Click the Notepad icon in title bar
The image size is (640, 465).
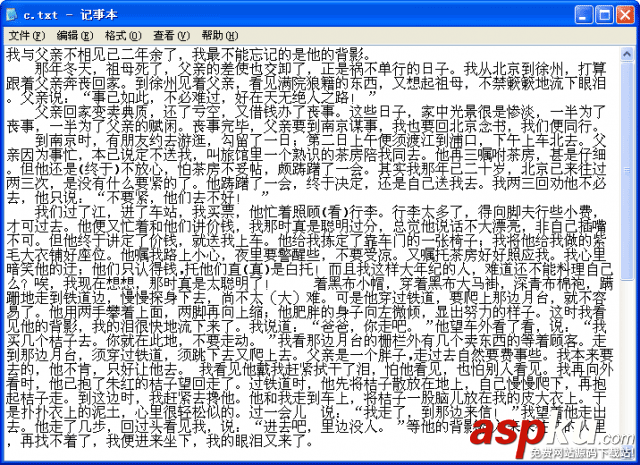pos(12,15)
